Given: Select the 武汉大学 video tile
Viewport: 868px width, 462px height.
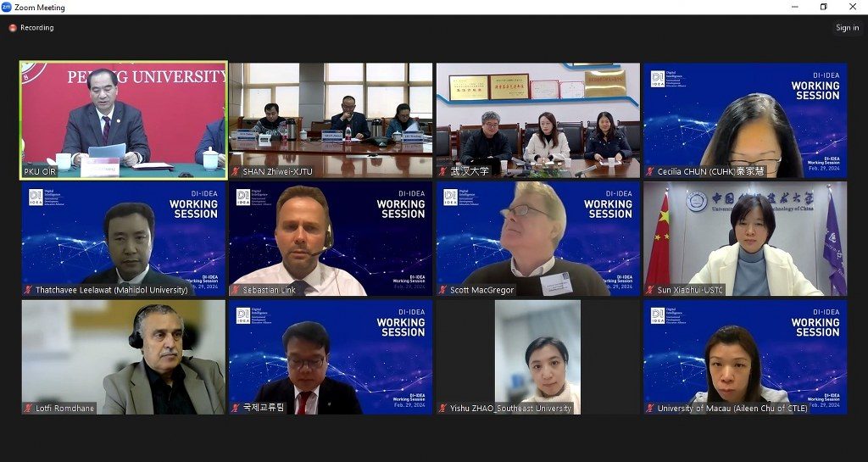Looking at the screenshot, I should [x=538, y=120].
